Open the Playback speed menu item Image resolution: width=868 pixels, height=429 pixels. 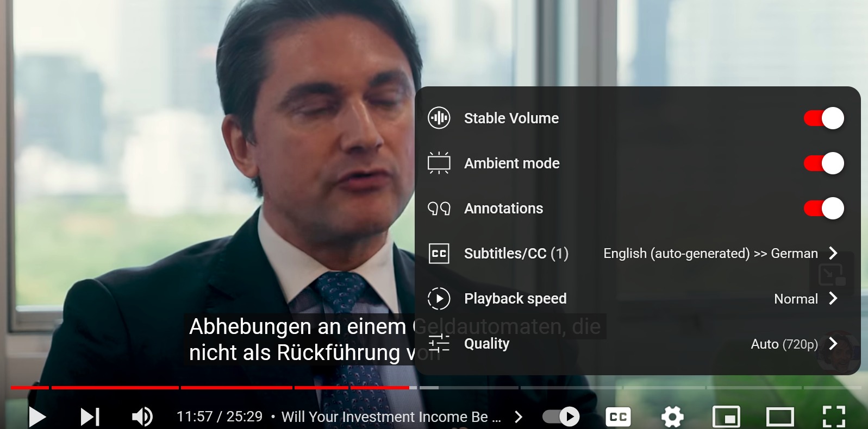pyautogui.click(x=638, y=298)
